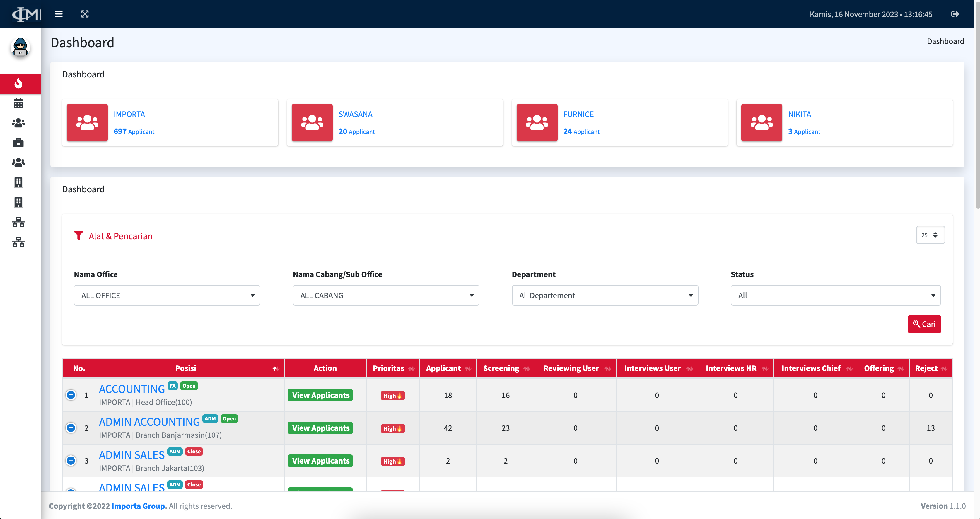Expand the ADMIN ACCOUNTING row plus toggle
980x519 pixels.
click(x=71, y=428)
